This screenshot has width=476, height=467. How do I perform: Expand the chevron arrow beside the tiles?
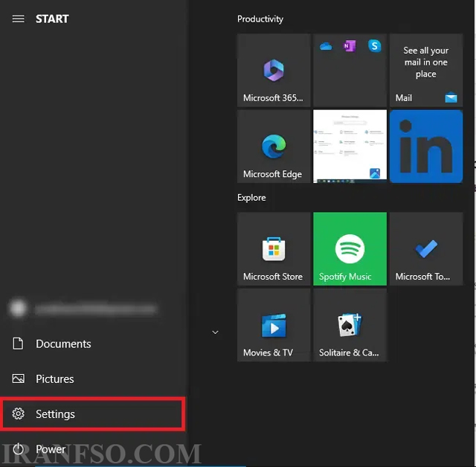coord(215,332)
